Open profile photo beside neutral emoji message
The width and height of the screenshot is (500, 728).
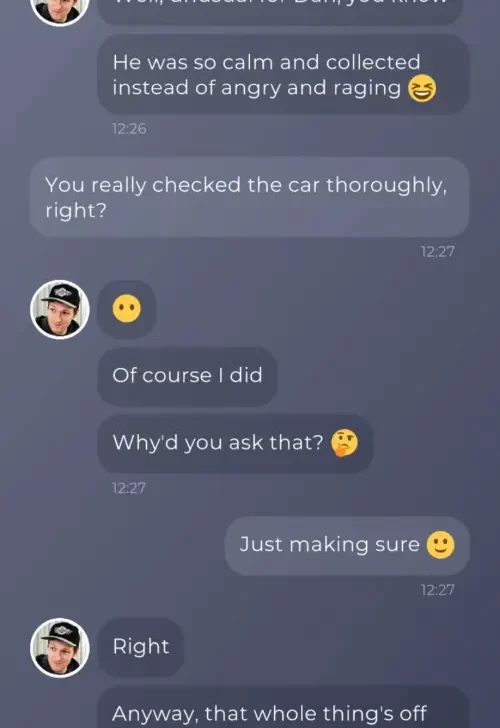click(60, 309)
